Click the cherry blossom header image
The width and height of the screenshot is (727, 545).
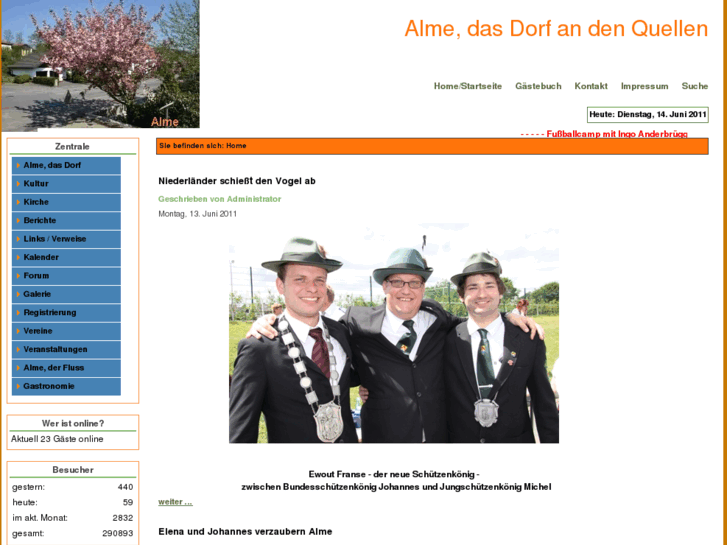100,64
